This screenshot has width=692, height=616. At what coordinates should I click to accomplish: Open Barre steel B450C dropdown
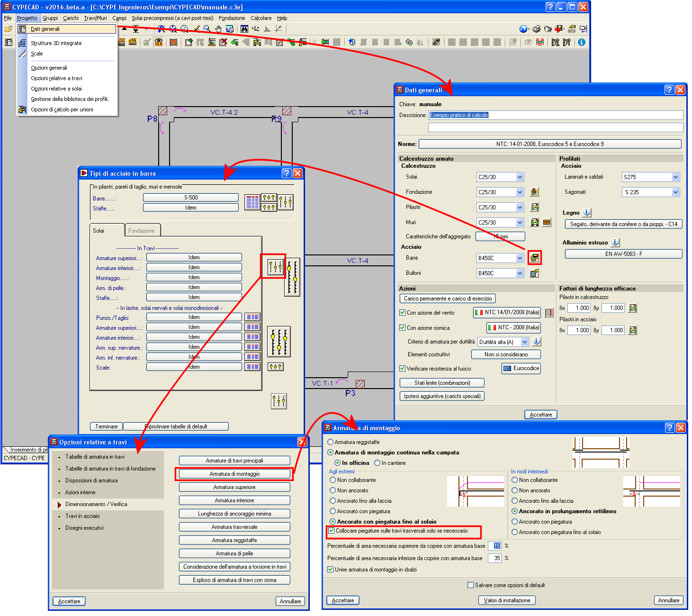coord(520,258)
